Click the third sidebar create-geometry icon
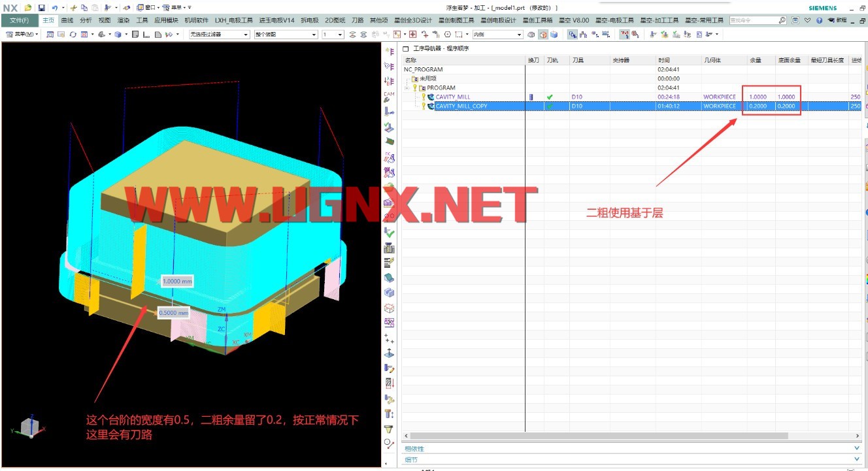Screen dimensions: 868x471 (x=390, y=81)
